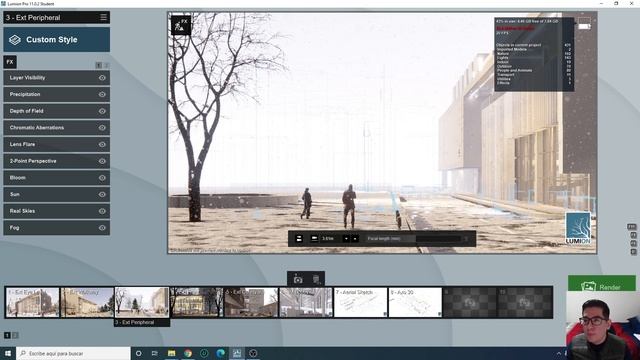Open the 2-Point Perspective effect
640x360 pixels.
coord(57,161)
